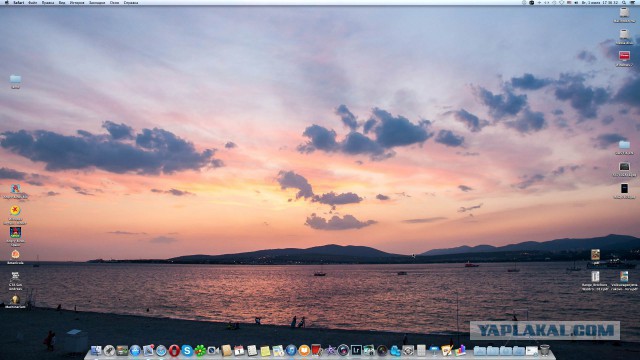
Task: Open Calendar from the Dock
Action: pos(239,350)
